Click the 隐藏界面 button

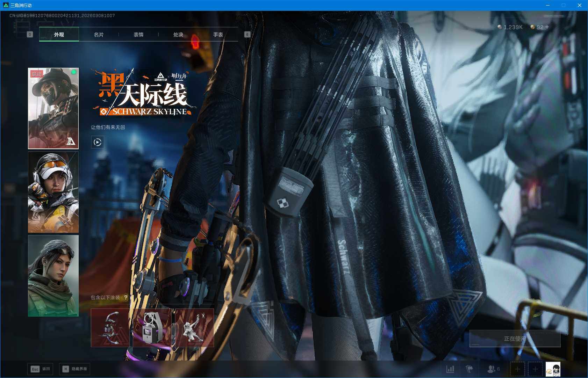coord(74,369)
